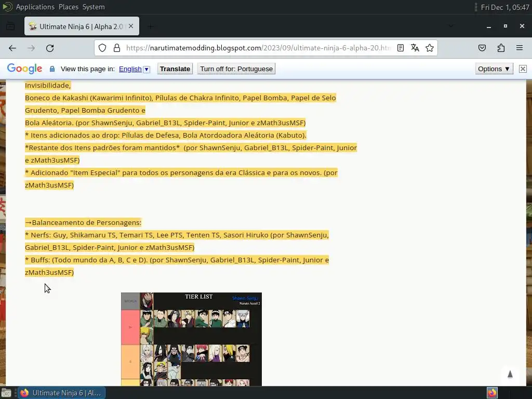
Task: Click the line starting "Bola Aleátoria."
Action: tap(165, 123)
